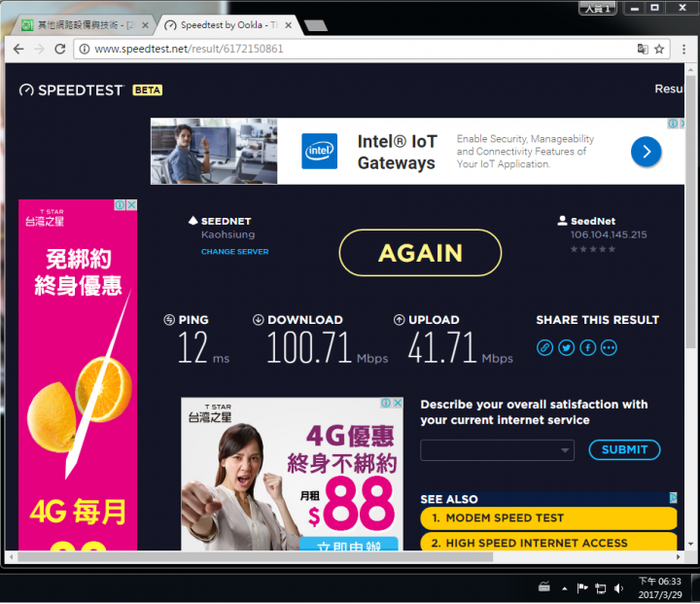700x604 pixels.
Task: Open AdChoices icon on See Also ad
Action: (x=673, y=498)
